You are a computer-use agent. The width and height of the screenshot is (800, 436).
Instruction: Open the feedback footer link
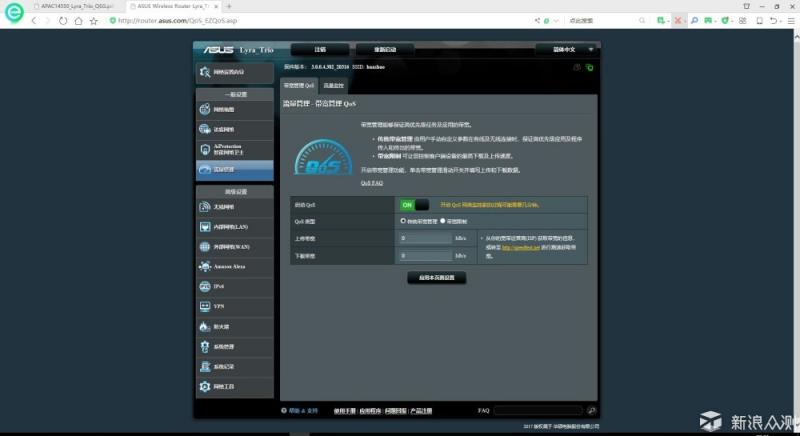(x=395, y=411)
